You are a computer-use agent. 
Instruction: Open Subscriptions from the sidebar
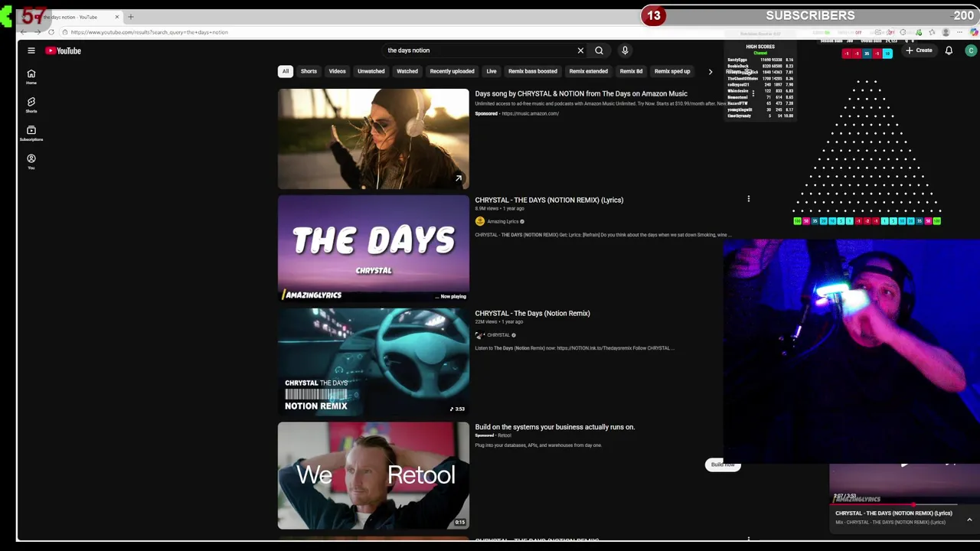tap(31, 133)
